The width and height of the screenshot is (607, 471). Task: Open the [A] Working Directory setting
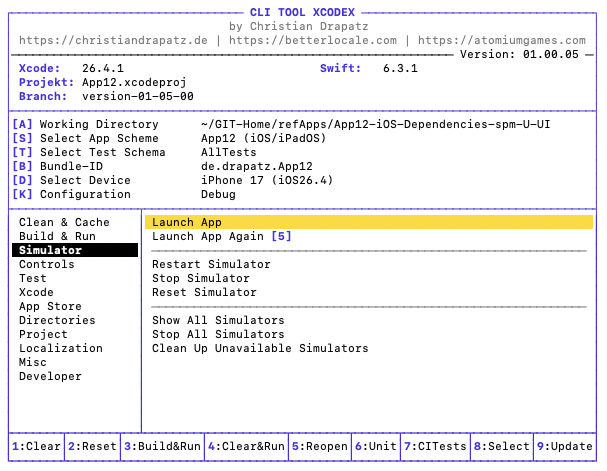tap(85, 124)
